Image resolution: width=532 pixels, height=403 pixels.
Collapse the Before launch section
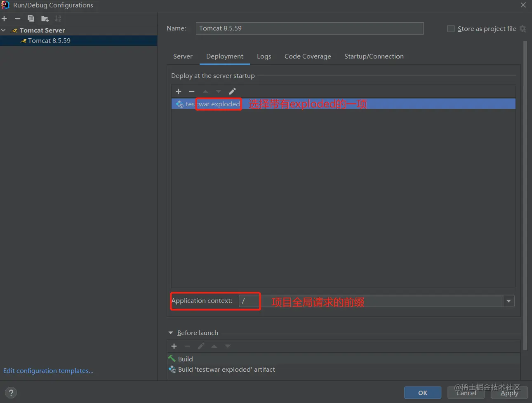click(x=171, y=333)
